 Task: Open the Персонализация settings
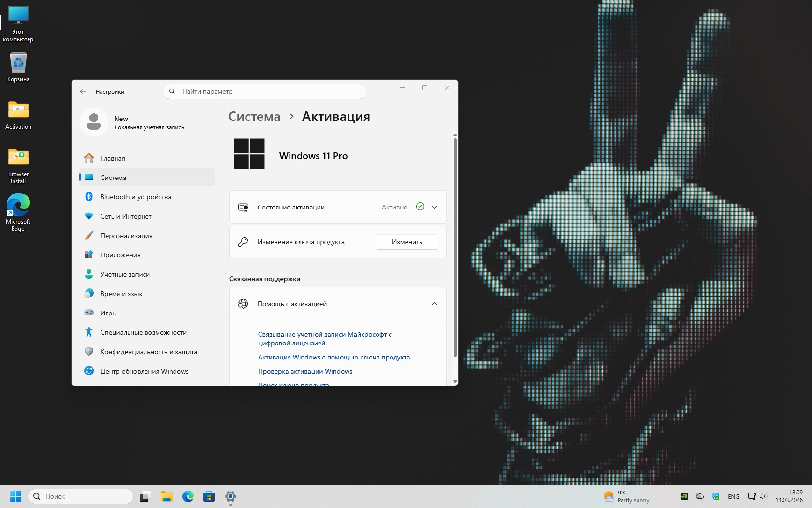coord(126,236)
